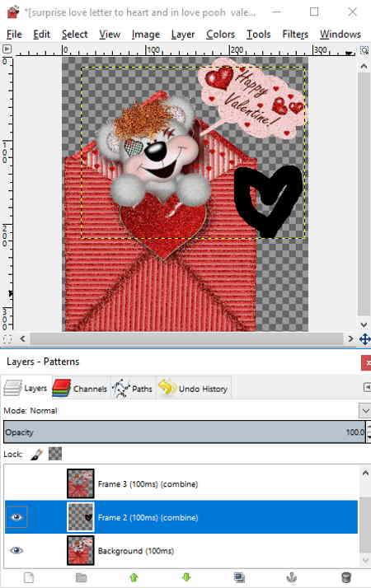Open the Filters menu
371x588 pixels.
point(295,35)
